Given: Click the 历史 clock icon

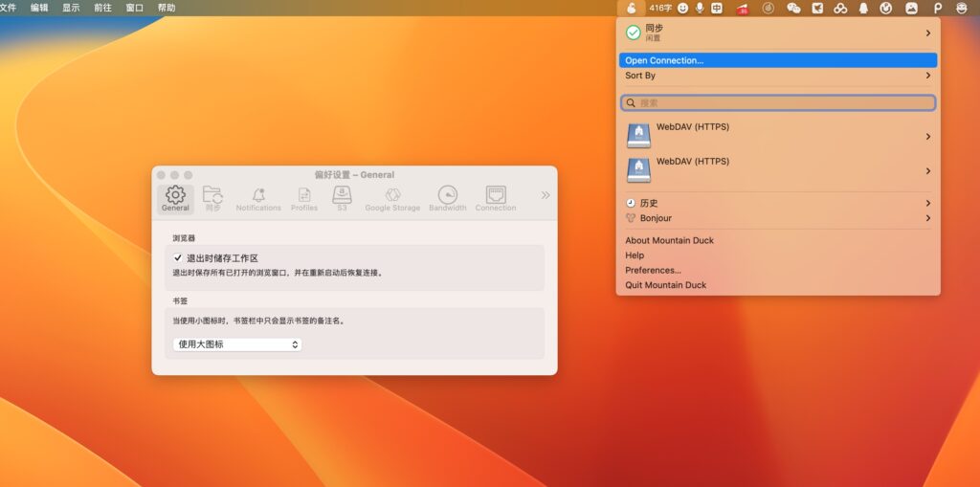Looking at the screenshot, I should pyautogui.click(x=631, y=203).
